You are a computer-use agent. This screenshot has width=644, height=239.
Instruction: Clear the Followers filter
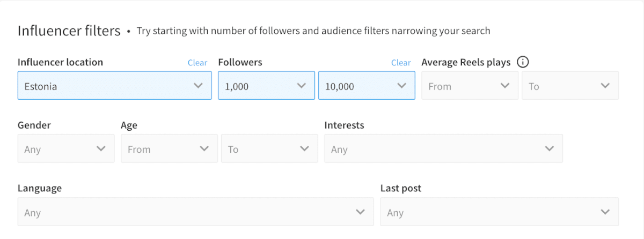pyautogui.click(x=400, y=63)
